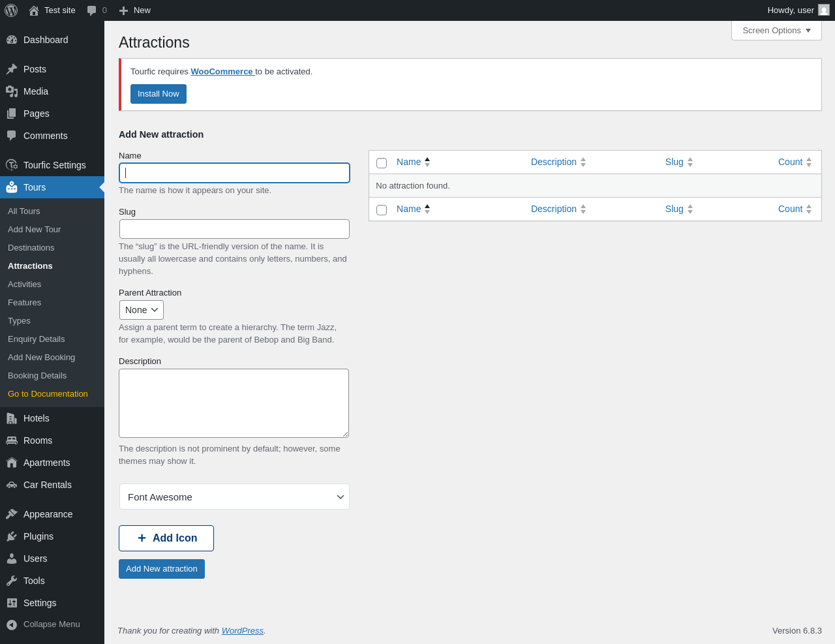Click into the Slug text field
The width and height of the screenshot is (835, 644).
pos(234,229)
